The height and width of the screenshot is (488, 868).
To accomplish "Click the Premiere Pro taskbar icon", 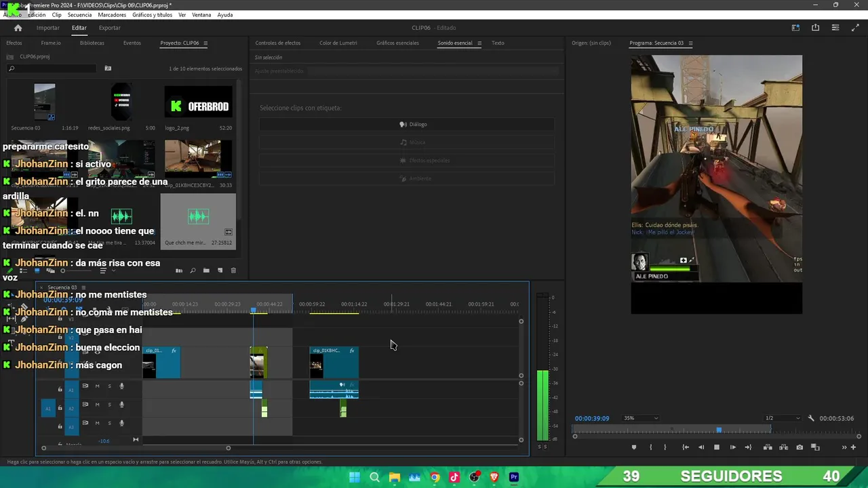I will point(514,477).
